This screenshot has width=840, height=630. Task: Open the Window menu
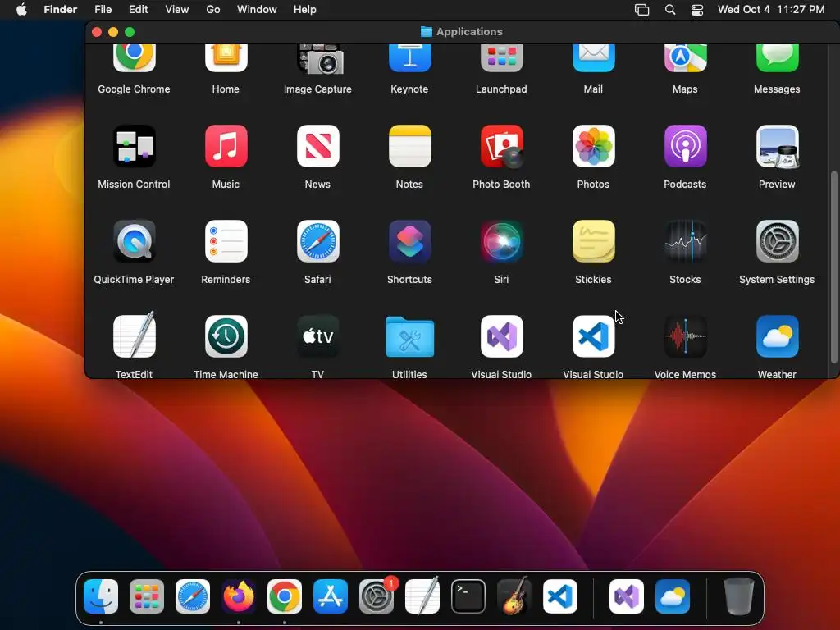tap(257, 9)
